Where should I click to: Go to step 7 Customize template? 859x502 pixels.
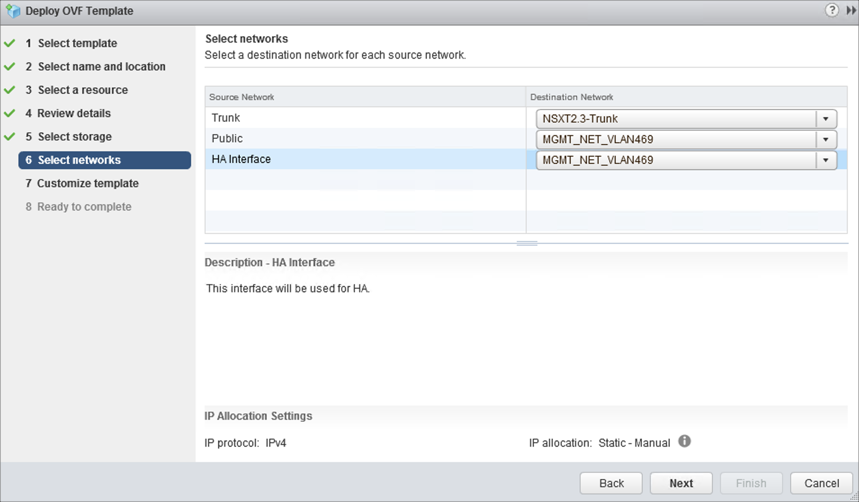pyautogui.click(x=82, y=184)
